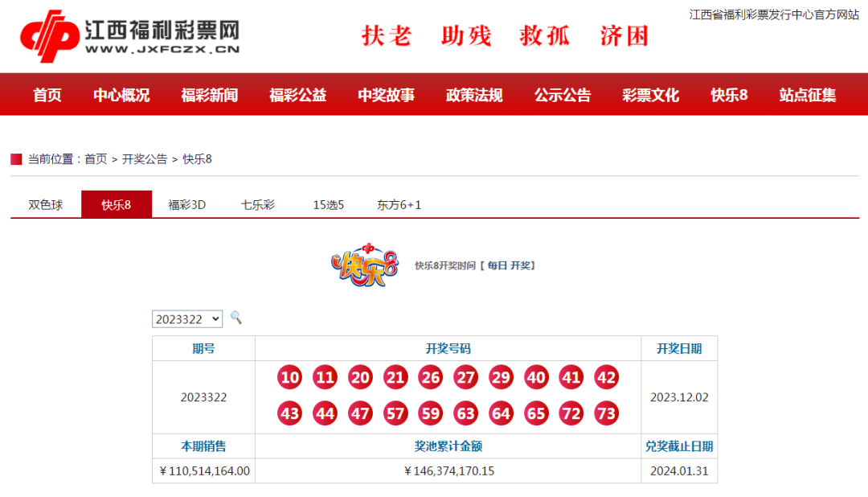Open the 彩票文化 navigation item

tap(650, 95)
